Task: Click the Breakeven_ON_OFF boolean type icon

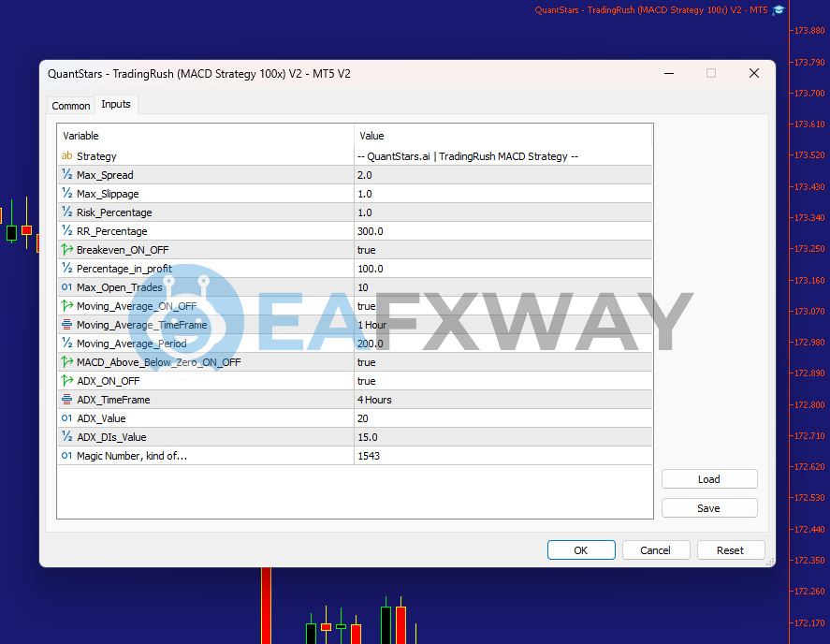Action: point(66,250)
